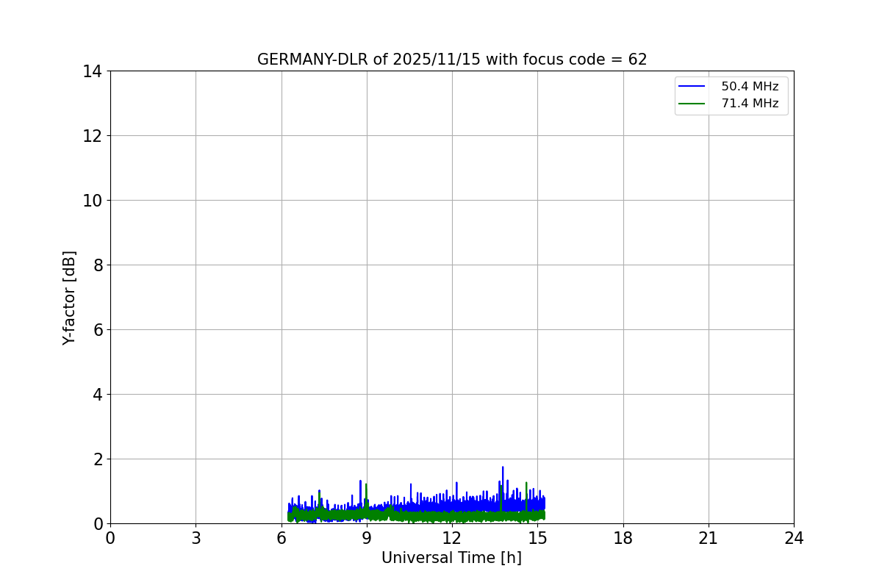Click the '50.4 MHz' legend label
The width and height of the screenshot is (882, 588).
tap(750, 87)
